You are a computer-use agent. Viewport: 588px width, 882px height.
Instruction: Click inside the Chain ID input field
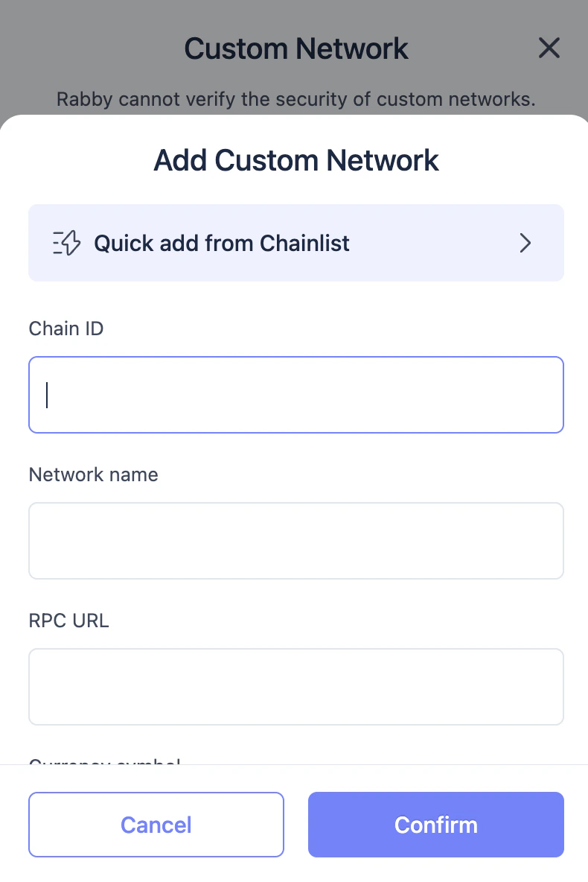coord(296,395)
